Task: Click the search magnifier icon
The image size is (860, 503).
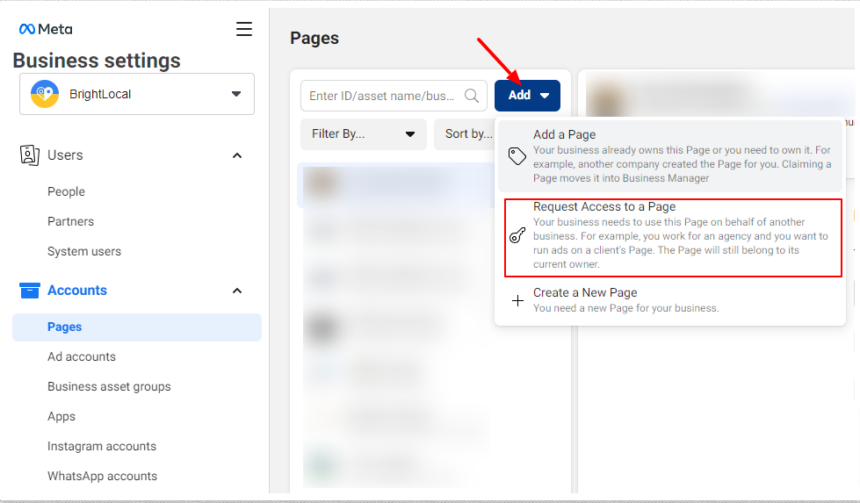Action: coord(473,96)
